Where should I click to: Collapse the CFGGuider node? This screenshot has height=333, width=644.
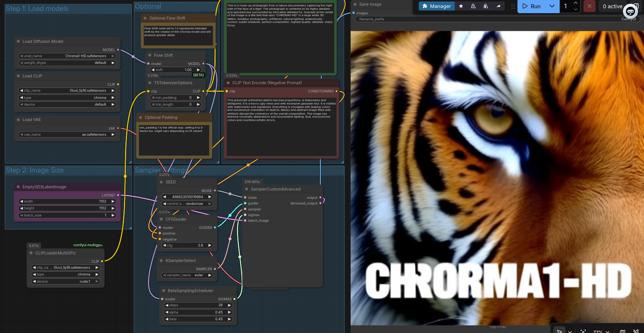[x=161, y=219]
